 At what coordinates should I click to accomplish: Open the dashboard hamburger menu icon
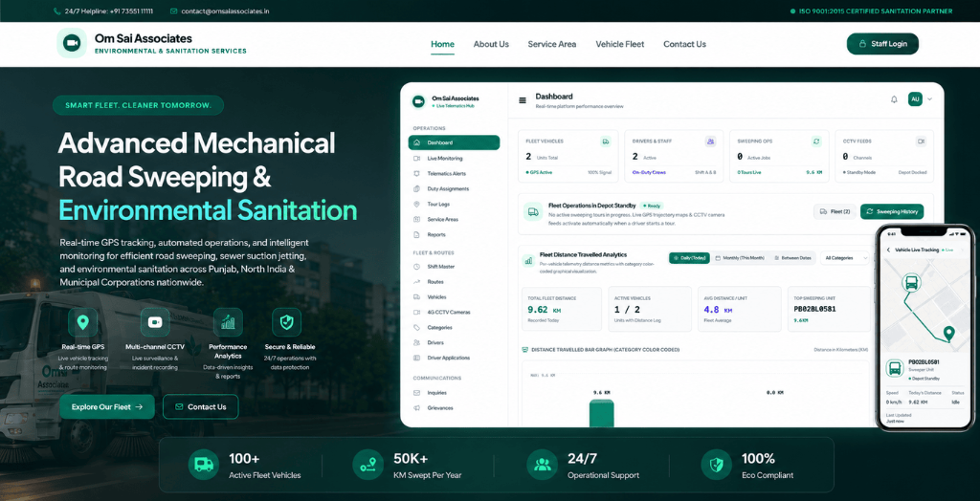click(523, 100)
